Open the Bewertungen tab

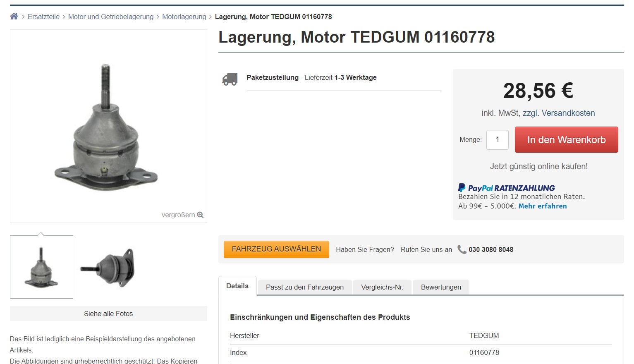click(441, 287)
